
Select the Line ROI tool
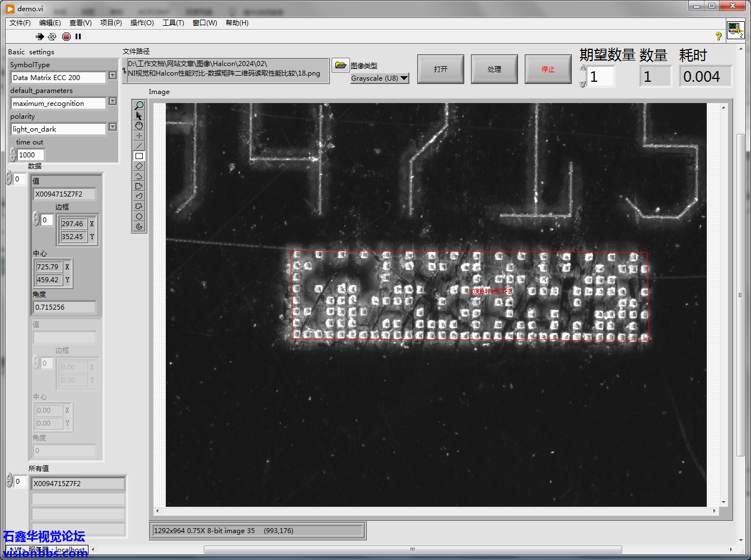click(139, 146)
